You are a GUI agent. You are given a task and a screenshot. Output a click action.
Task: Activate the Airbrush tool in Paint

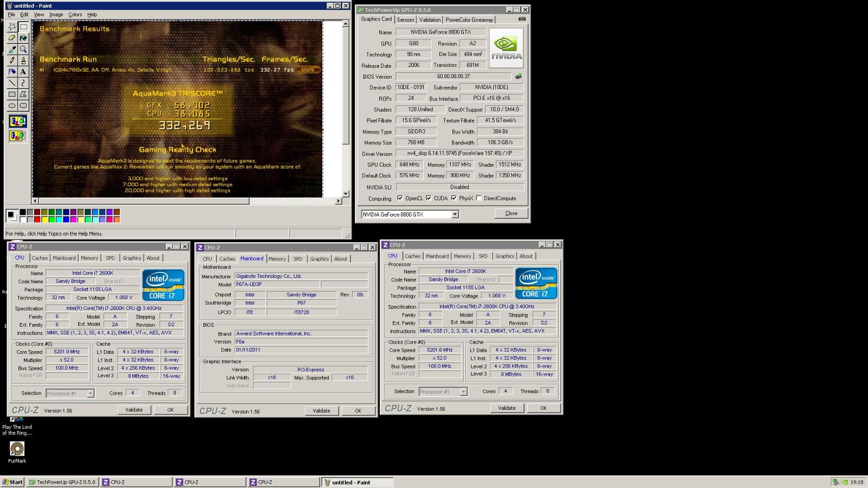[x=12, y=72]
